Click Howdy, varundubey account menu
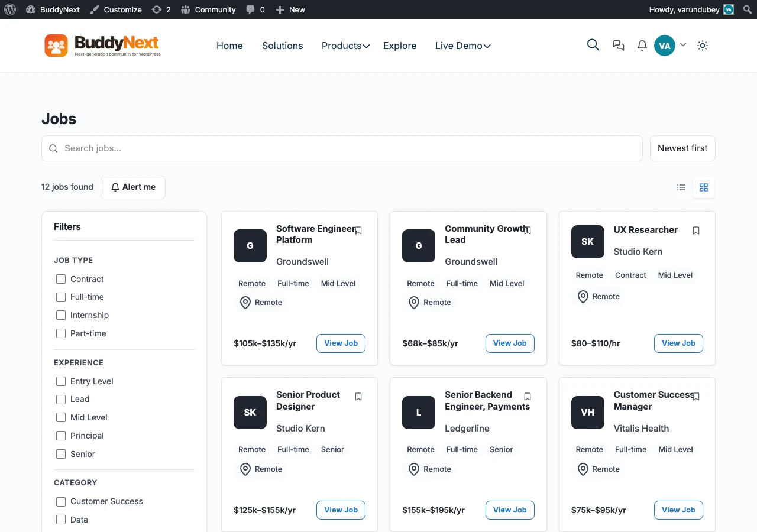Image resolution: width=757 pixels, height=532 pixels. click(691, 9)
